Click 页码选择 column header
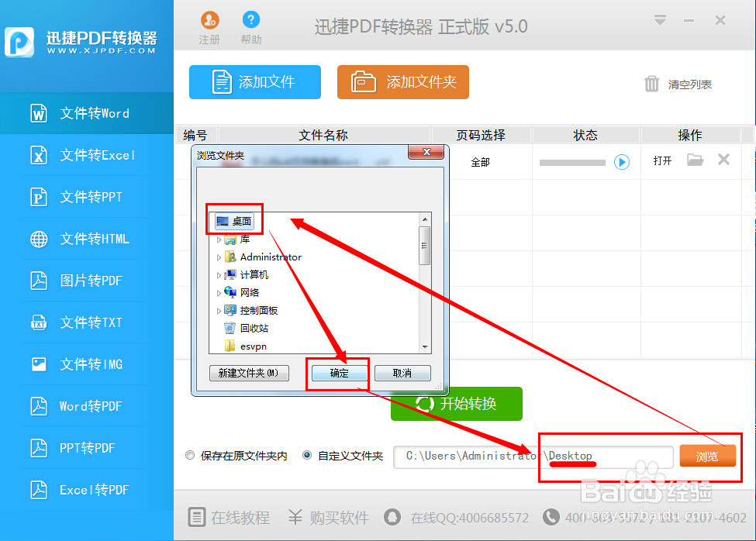This screenshot has height=541, width=756. [481, 135]
